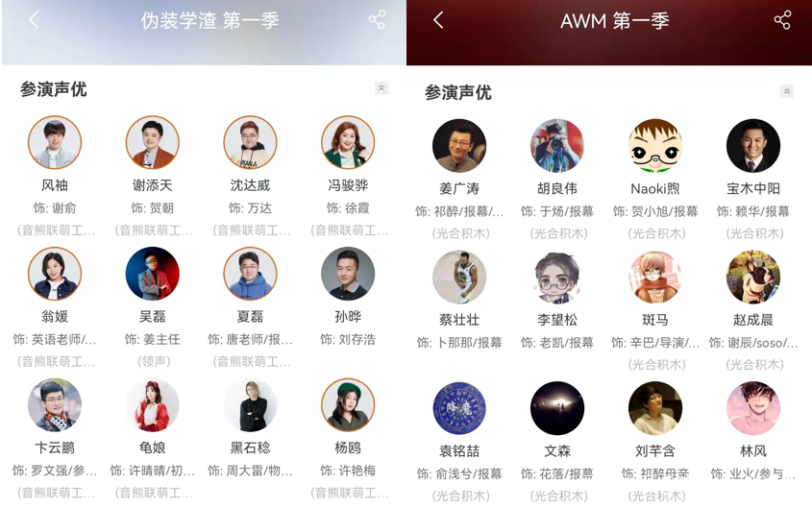Image resolution: width=812 pixels, height=508 pixels.
Task: Open 宝木中阳's avatar profile
Action: [x=753, y=146]
